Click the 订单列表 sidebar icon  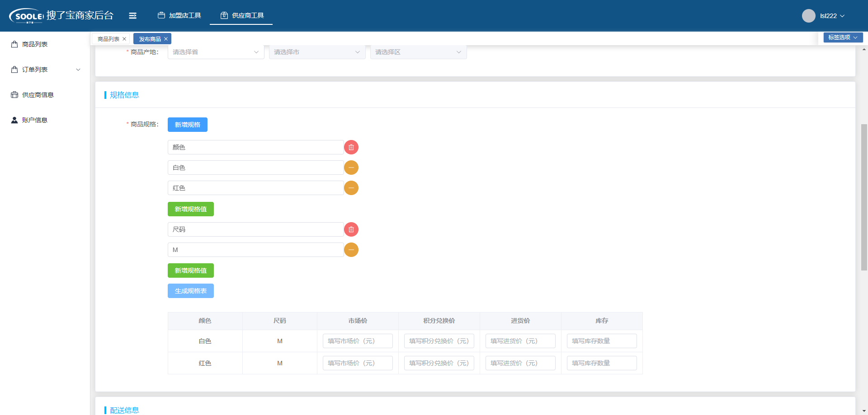click(14, 70)
